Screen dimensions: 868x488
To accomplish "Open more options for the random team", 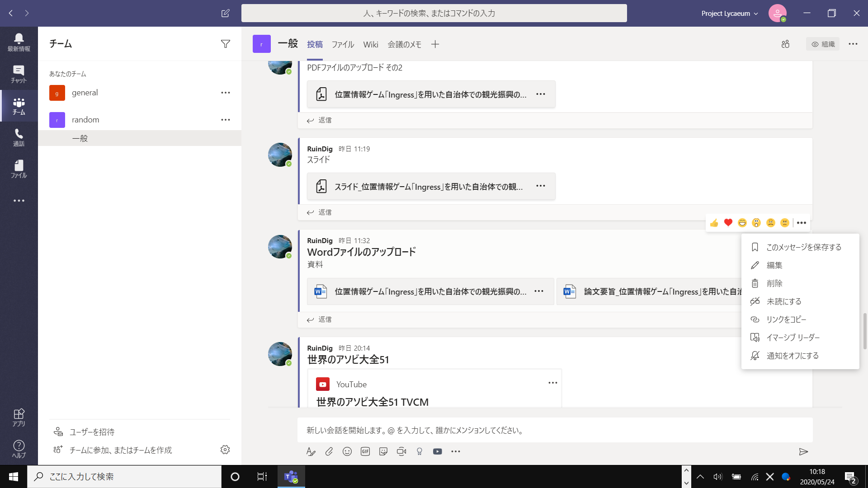I will 225,119.
